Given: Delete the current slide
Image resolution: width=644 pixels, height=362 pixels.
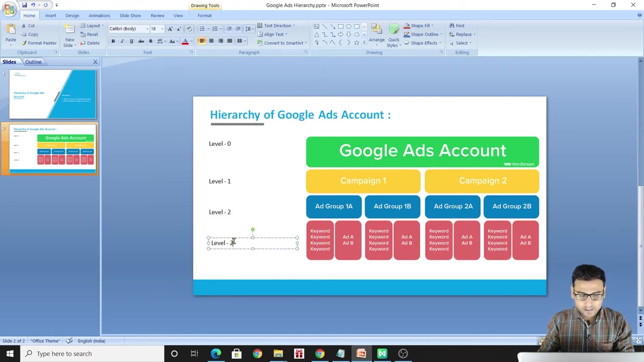Looking at the screenshot, I should tap(90, 43).
